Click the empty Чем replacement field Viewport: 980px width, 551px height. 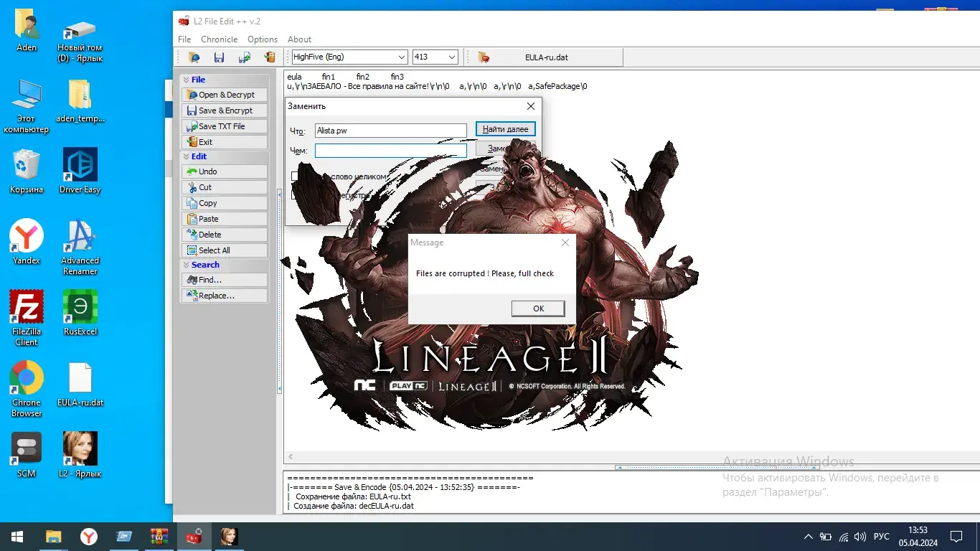pos(391,151)
